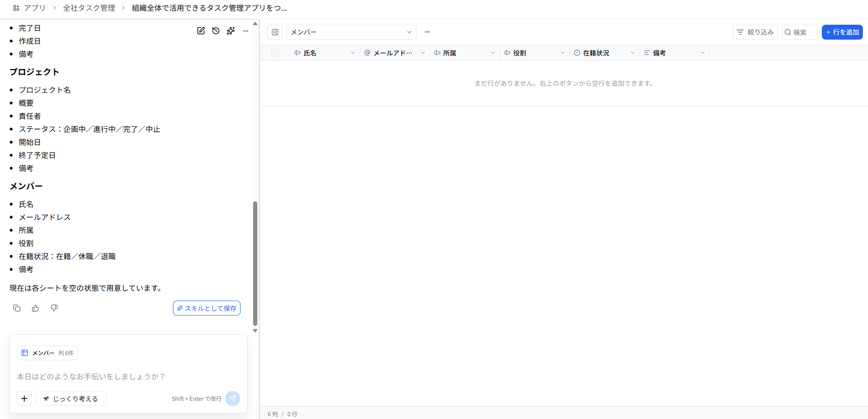Toggle the select-all rows checkbox

[275, 53]
